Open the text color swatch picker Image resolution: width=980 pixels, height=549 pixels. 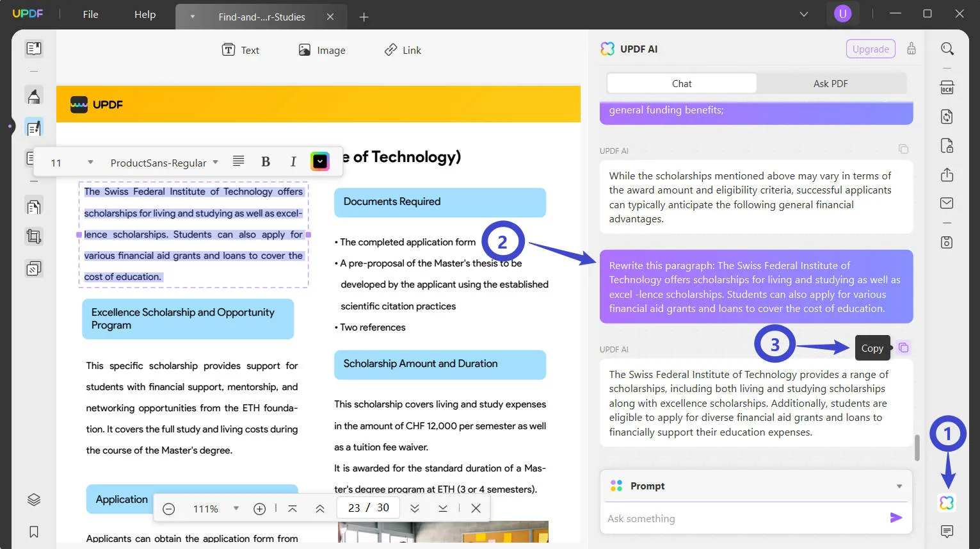click(x=320, y=161)
